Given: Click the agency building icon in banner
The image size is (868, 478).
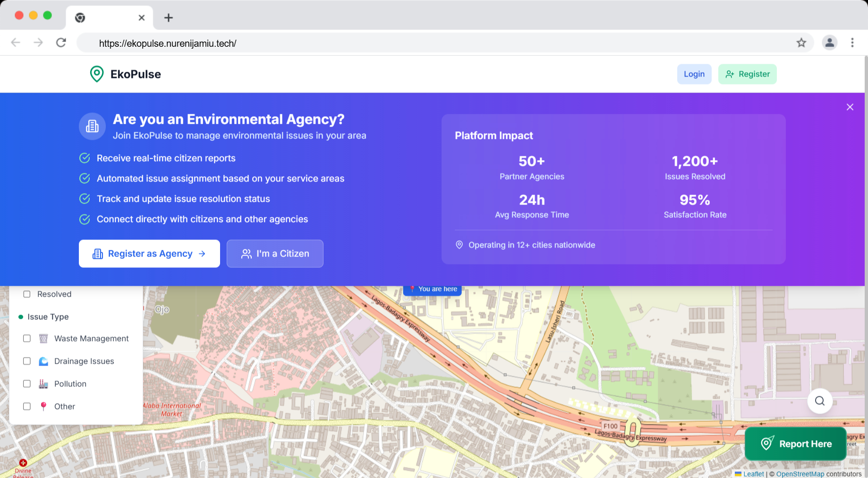Looking at the screenshot, I should pos(92,126).
